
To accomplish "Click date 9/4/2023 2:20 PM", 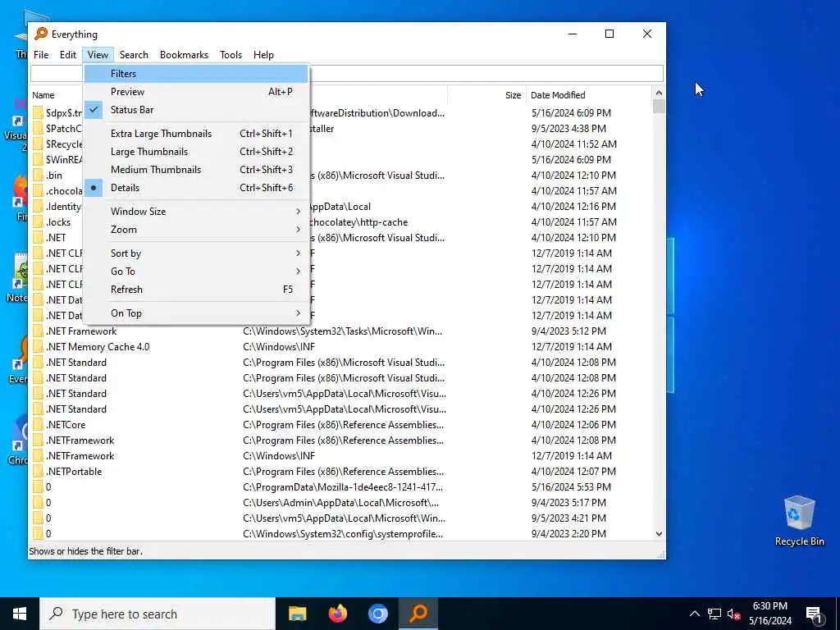I will [x=568, y=533].
